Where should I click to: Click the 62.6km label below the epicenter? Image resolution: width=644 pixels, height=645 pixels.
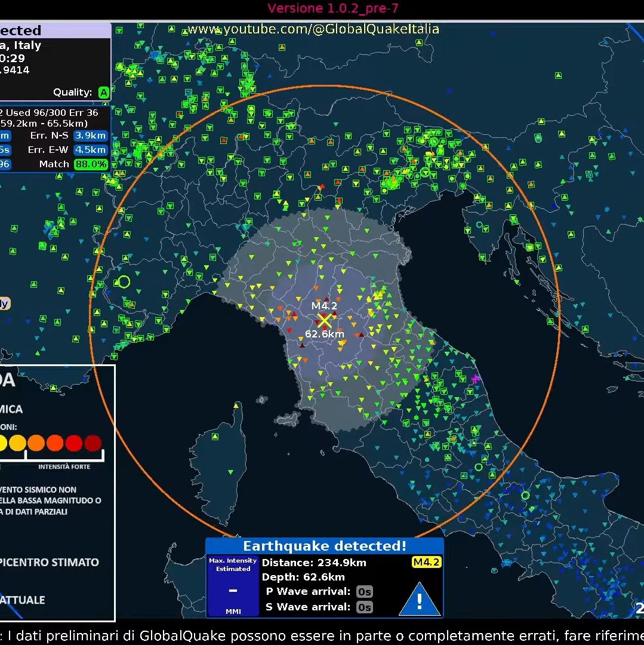pos(324,334)
